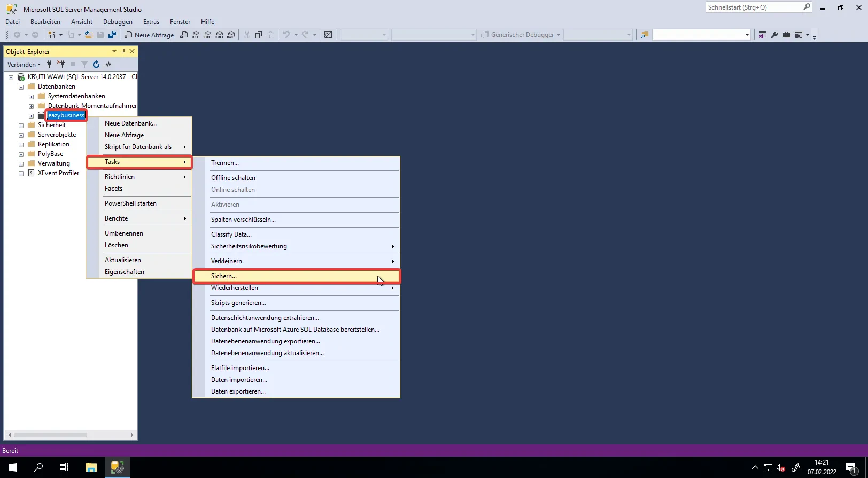Click the DMX query toolbar icon
Viewport: 868px width, 478px height.
pyautogui.click(x=207, y=35)
